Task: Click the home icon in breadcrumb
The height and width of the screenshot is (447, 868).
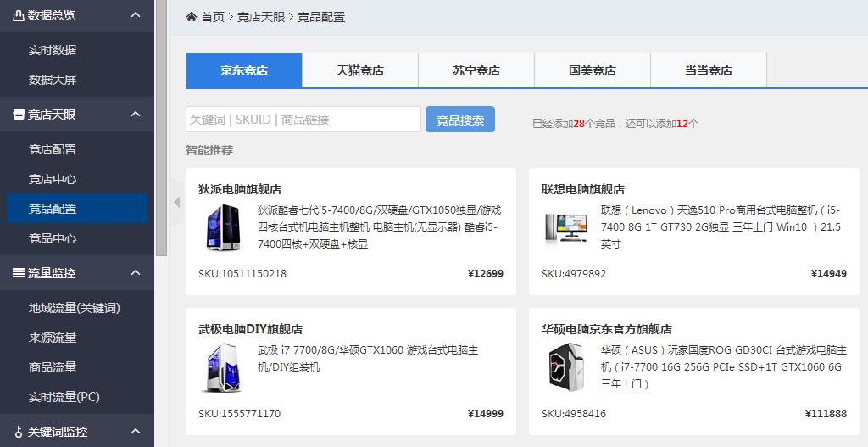Action: coord(192,17)
